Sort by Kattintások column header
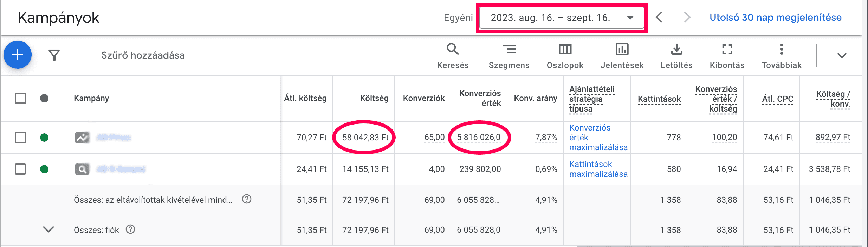The image size is (868, 247). click(659, 99)
